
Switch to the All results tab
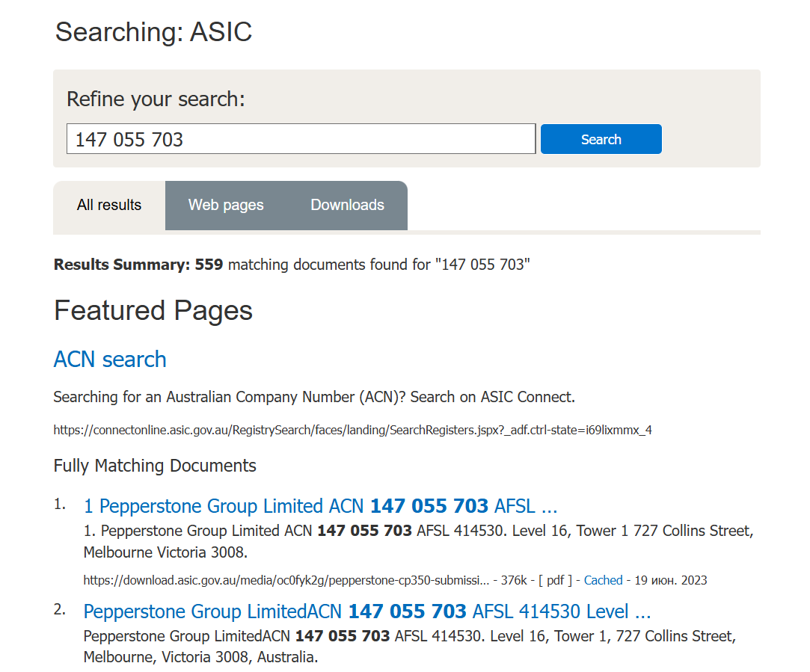(109, 205)
